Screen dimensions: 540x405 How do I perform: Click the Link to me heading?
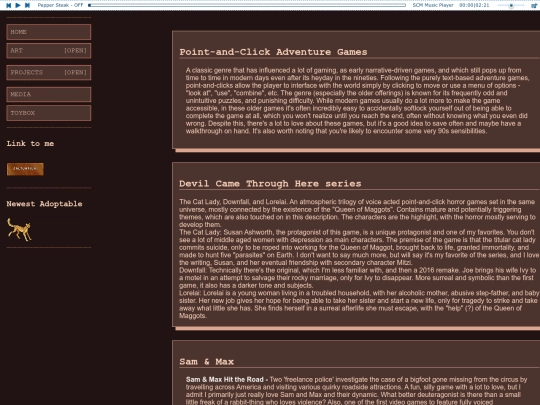click(x=30, y=144)
